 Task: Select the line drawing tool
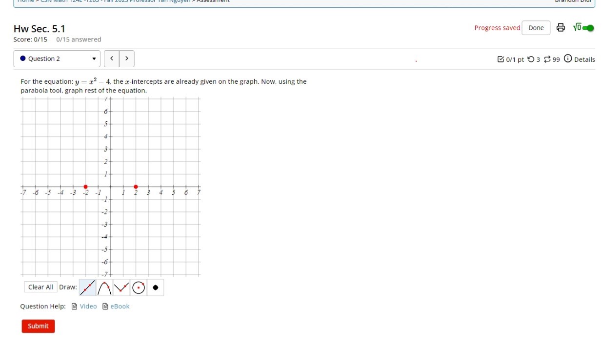pos(87,287)
